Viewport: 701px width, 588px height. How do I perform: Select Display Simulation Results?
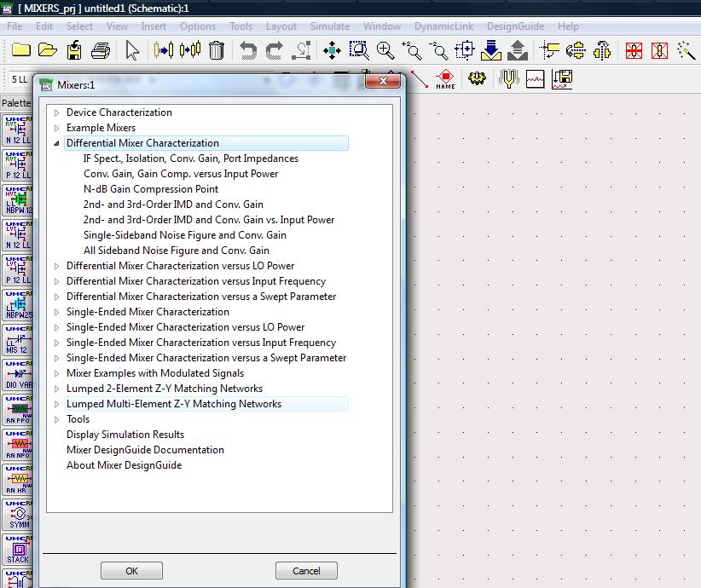[125, 435]
